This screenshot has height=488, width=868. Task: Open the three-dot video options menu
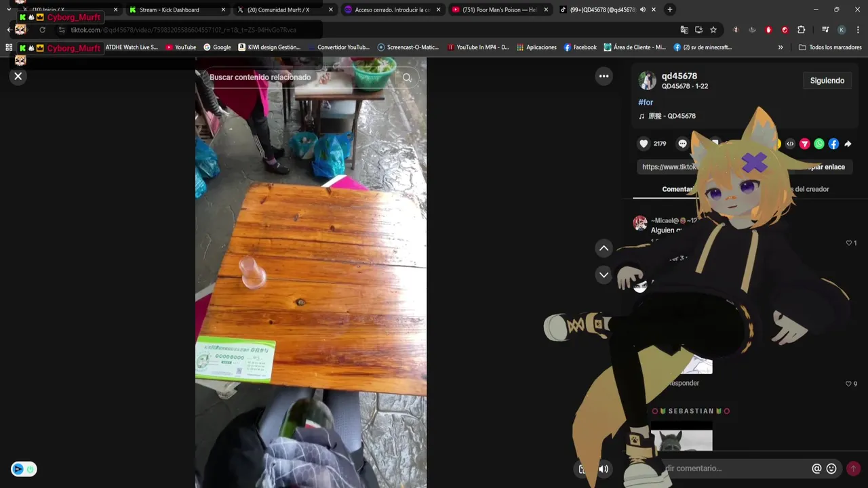point(604,76)
